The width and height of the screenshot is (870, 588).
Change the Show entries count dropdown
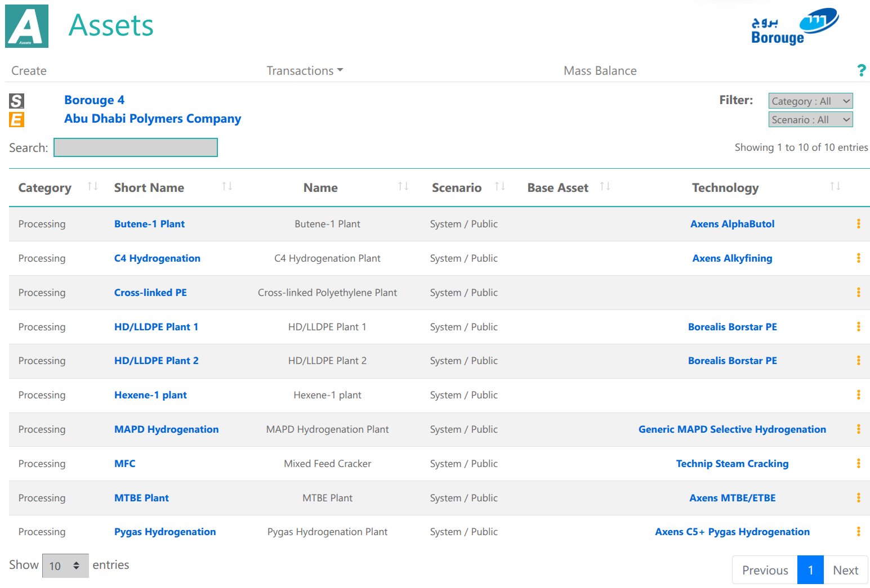[65, 566]
